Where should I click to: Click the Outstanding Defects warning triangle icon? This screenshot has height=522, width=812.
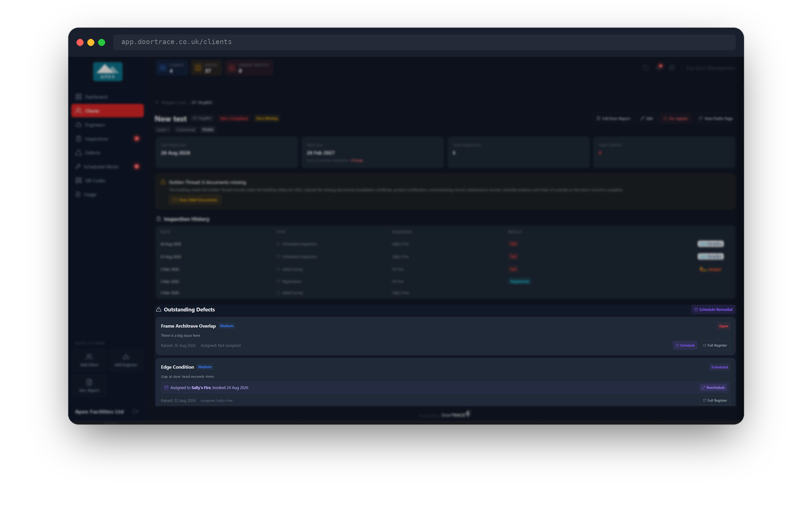(158, 310)
